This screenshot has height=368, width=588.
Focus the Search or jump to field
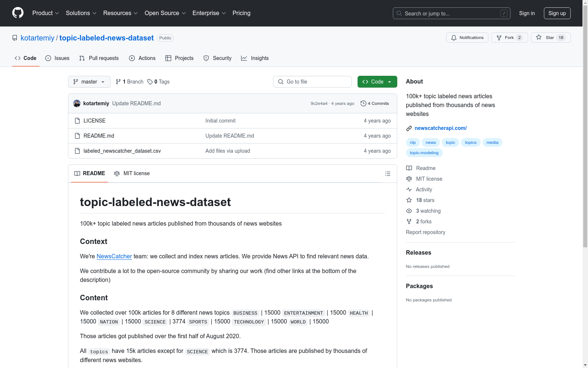coord(452,13)
